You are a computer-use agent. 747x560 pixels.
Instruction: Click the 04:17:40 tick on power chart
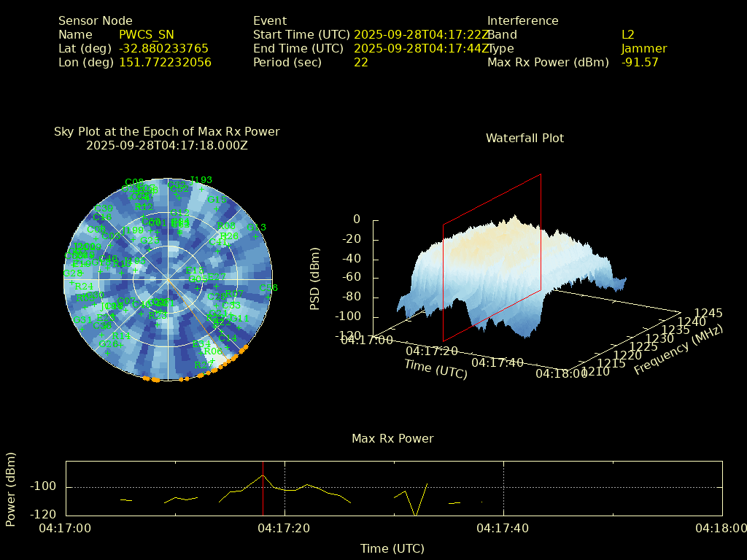[503, 528]
